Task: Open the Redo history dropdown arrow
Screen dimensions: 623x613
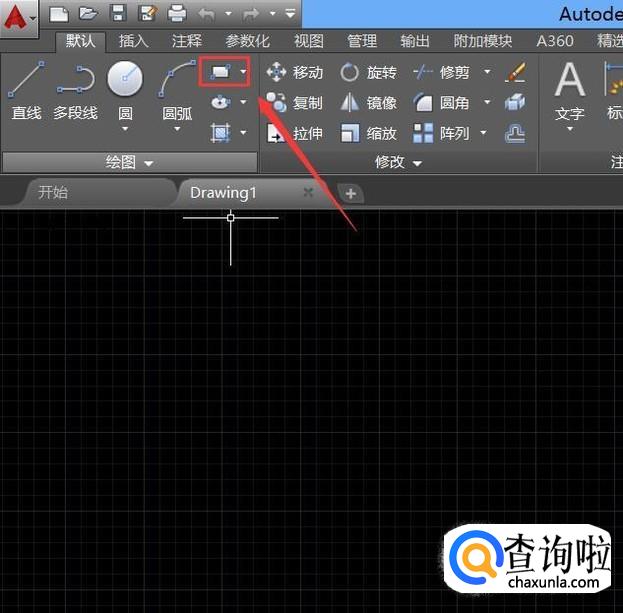Action: tap(273, 14)
